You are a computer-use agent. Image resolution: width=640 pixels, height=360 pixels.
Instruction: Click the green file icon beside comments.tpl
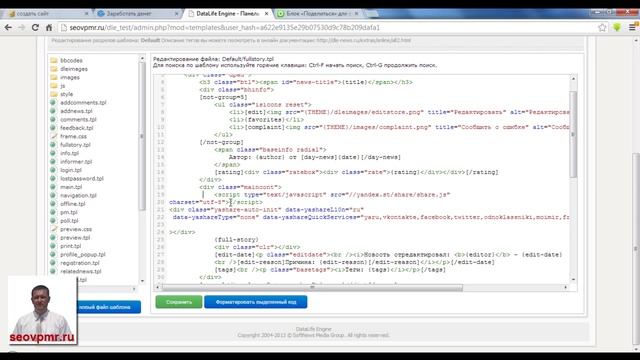(x=53, y=119)
